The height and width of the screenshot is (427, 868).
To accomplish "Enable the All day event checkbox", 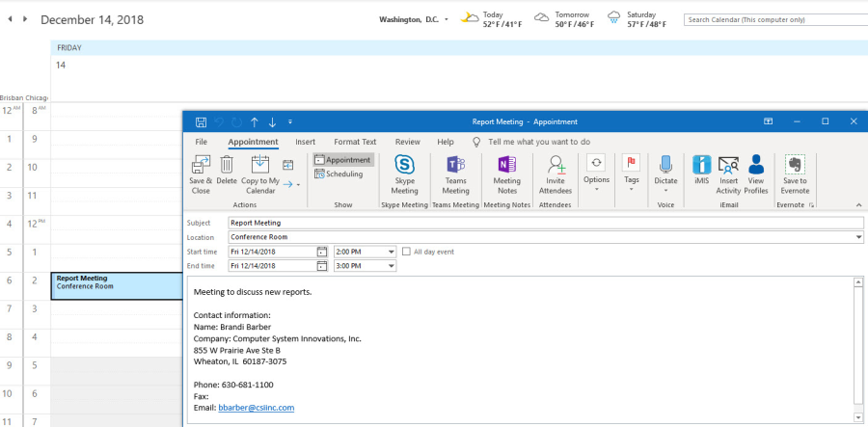I will 406,252.
